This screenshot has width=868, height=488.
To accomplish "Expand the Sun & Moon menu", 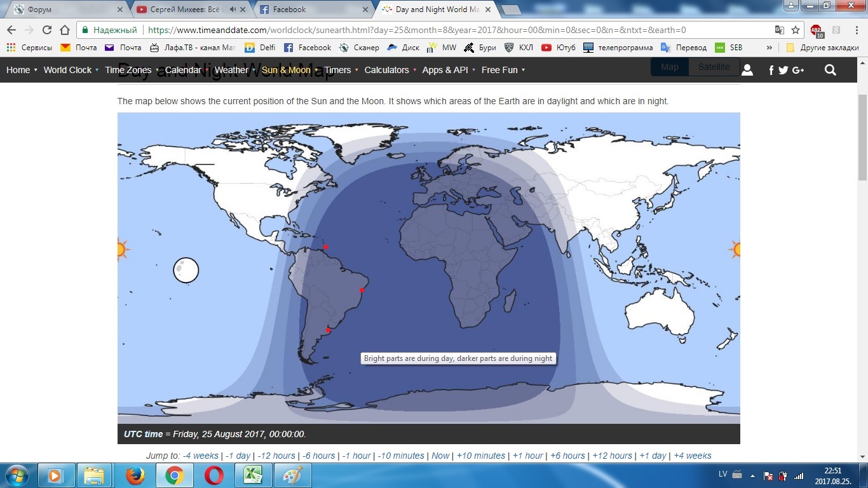I will tap(290, 70).
